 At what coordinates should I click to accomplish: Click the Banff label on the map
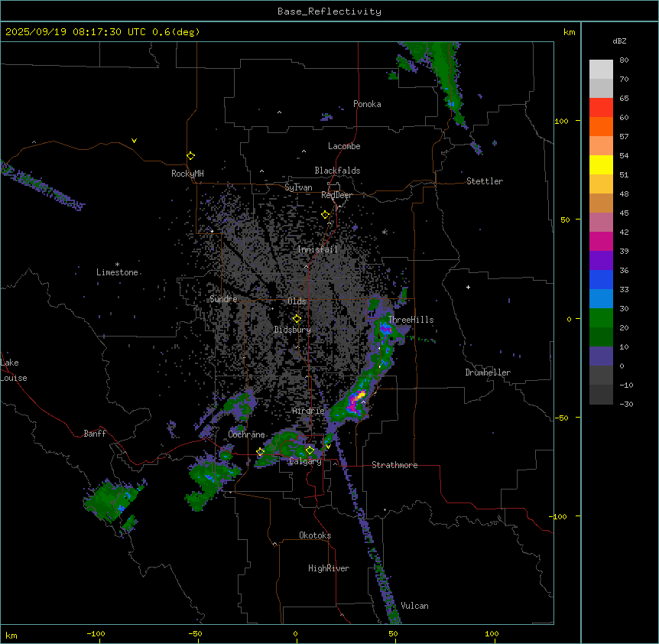click(x=95, y=434)
